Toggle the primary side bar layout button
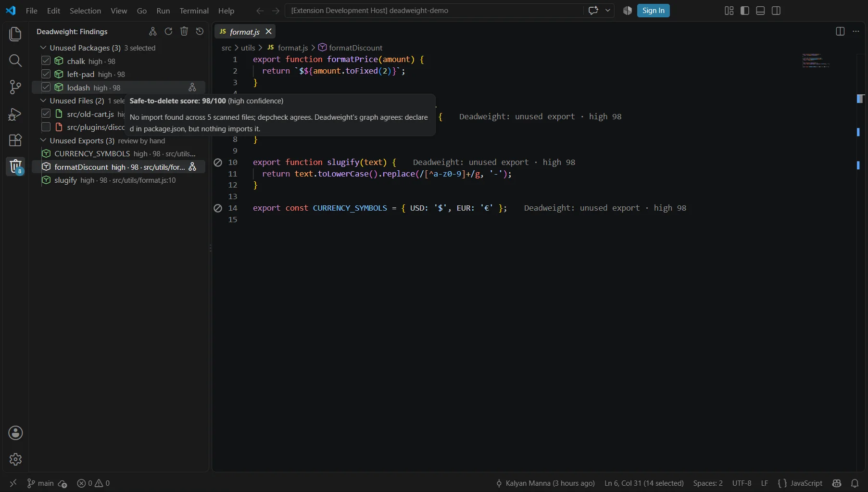The image size is (868, 492). (x=745, y=11)
